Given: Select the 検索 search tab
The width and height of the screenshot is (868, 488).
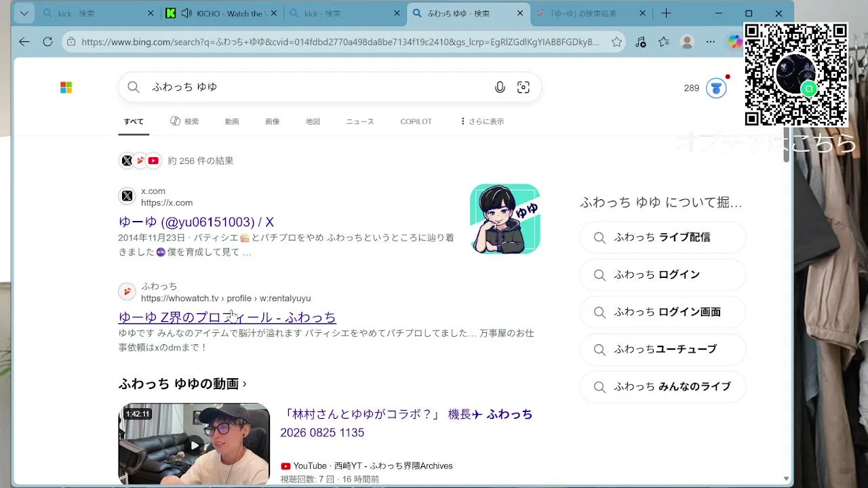Looking at the screenshot, I should point(184,121).
